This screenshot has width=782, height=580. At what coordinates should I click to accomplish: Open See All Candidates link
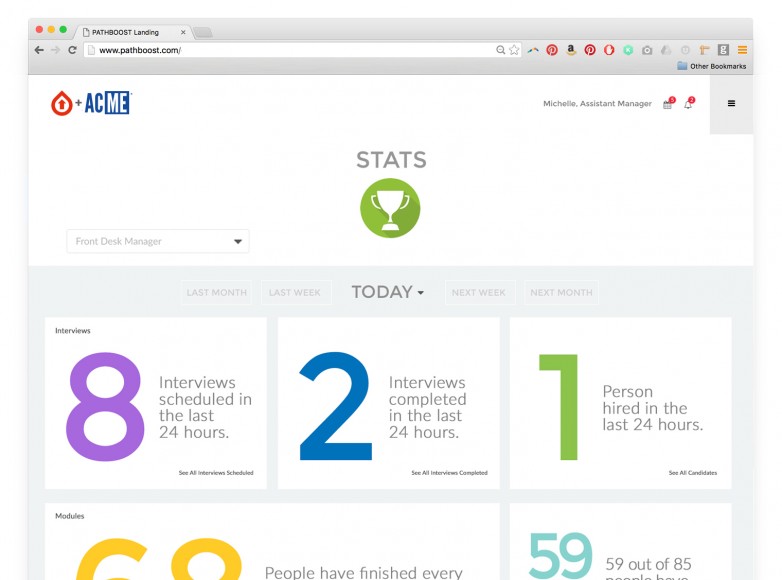click(x=692, y=473)
